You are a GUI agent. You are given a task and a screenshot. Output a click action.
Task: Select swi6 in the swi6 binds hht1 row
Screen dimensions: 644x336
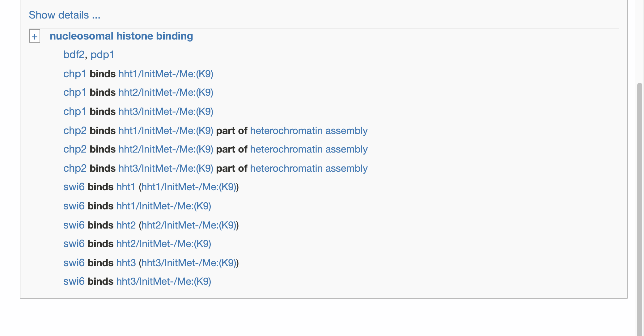pyautogui.click(x=74, y=187)
